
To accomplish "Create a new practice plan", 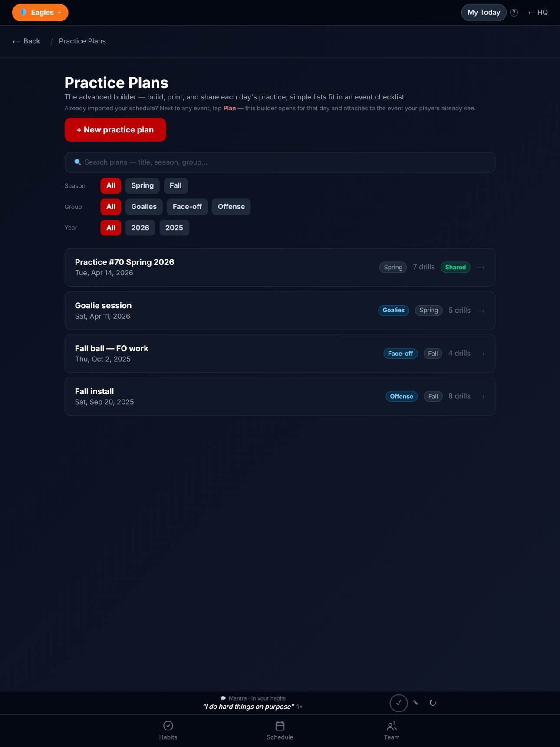I will [x=115, y=130].
